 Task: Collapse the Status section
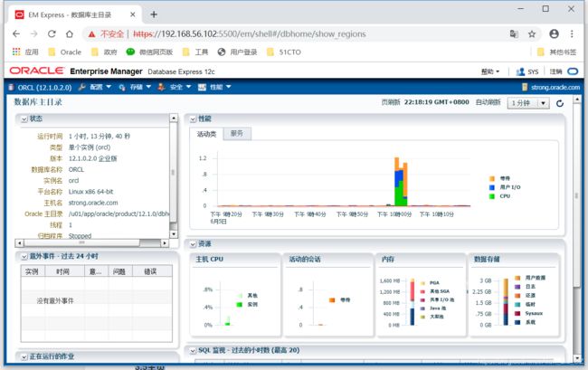[24, 119]
